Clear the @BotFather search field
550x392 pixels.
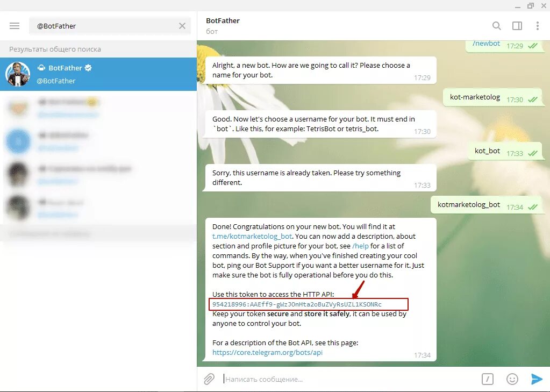(x=182, y=26)
